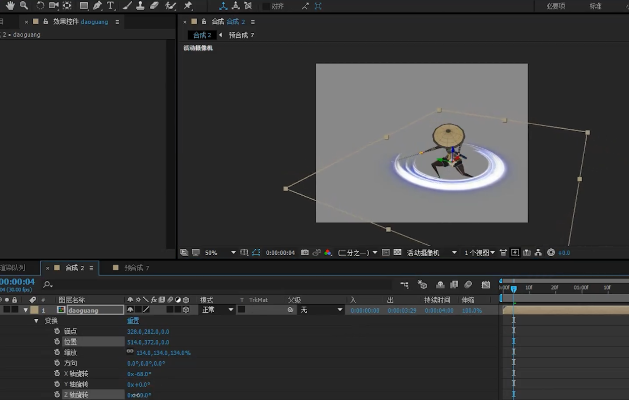Open the composition mini-flowchart in timeline
Viewport: 629px width, 400px height.
pos(405,284)
